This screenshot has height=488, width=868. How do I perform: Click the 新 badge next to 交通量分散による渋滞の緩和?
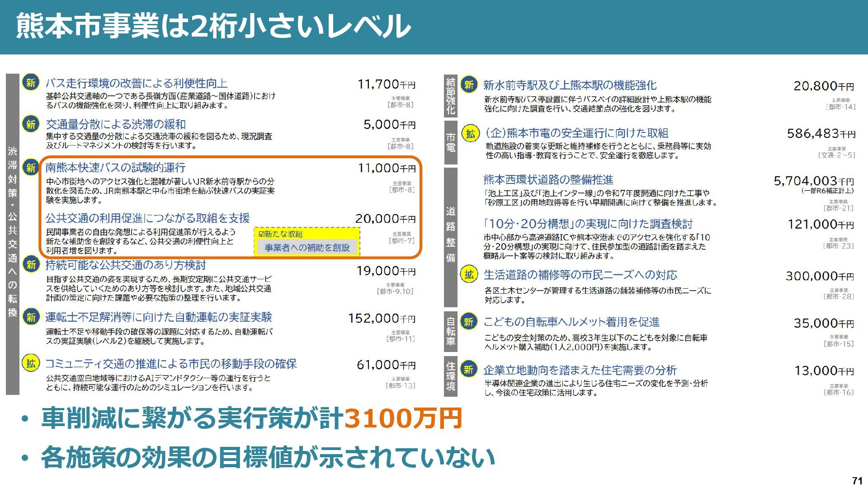pyautogui.click(x=30, y=124)
